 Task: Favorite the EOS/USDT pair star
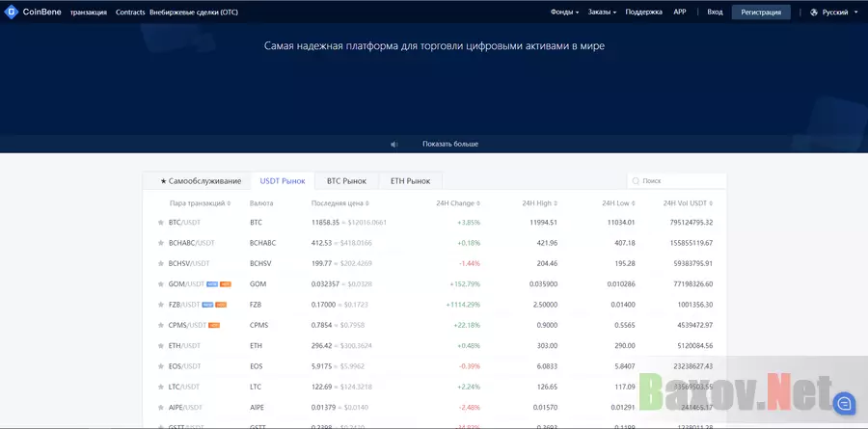(x=160, y=366)
